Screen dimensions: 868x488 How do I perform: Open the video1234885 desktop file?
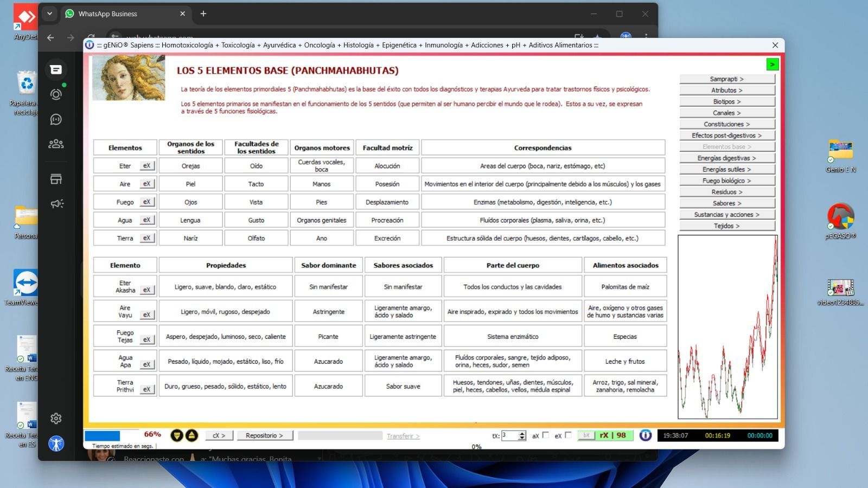point(841,292)
